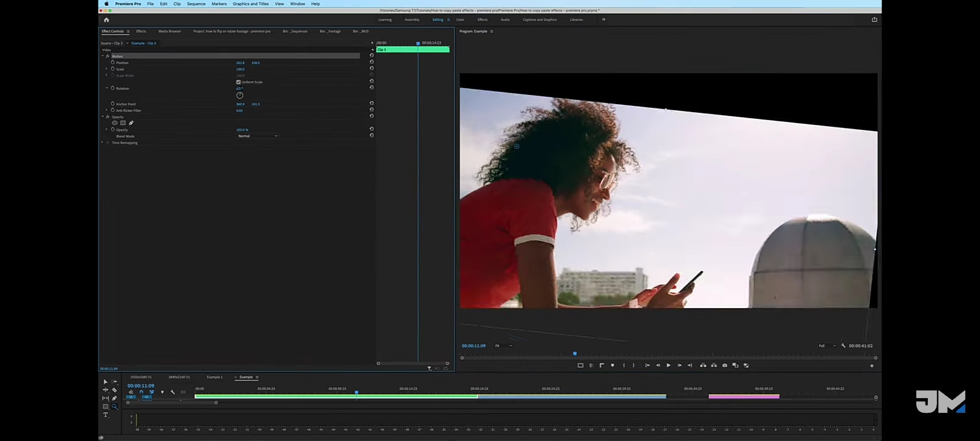This screenshot has width=980, height=441.
Task: Reset the Motion effect
Action: [371, 55]
